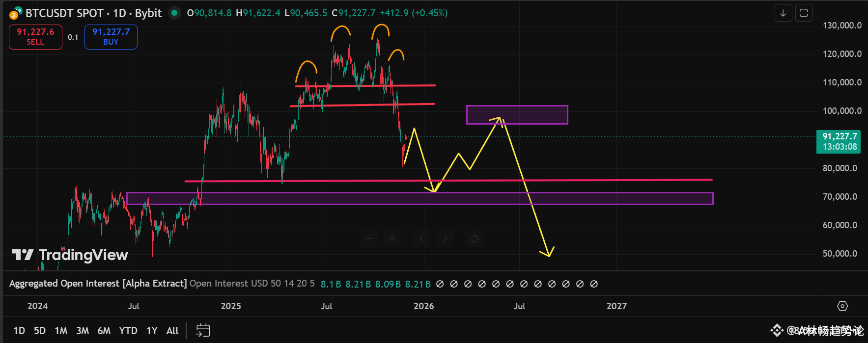Screen dimensions: 868x343
Task: Click the green market status dot
Action: (174, 13)
